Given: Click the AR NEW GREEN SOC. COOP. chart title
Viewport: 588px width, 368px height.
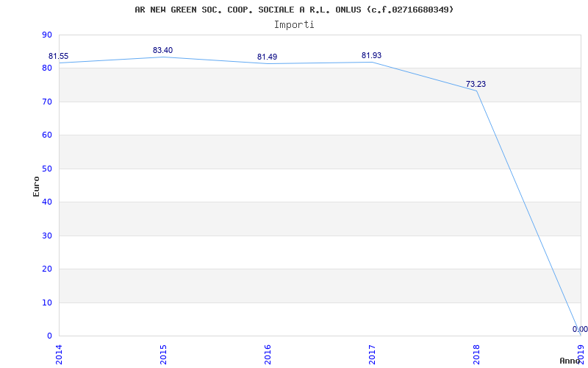Looking at the screenshot, I should tap(294, 10).
